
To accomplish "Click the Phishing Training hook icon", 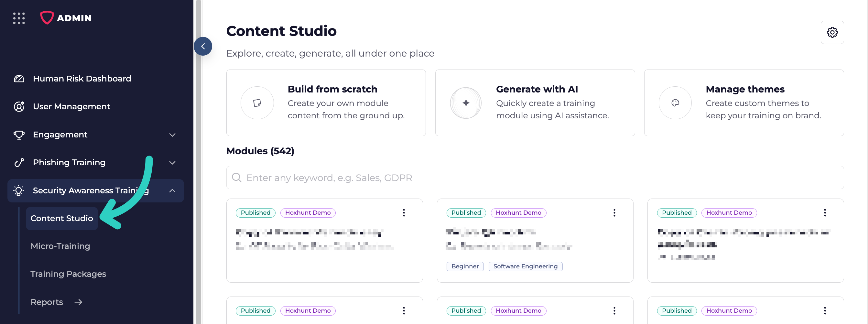I will pyautogui.click(x=19, y=163).
